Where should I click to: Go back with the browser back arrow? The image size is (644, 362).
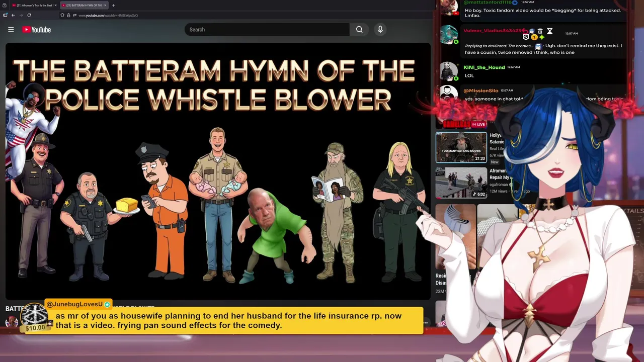click(x=13, y=15)
